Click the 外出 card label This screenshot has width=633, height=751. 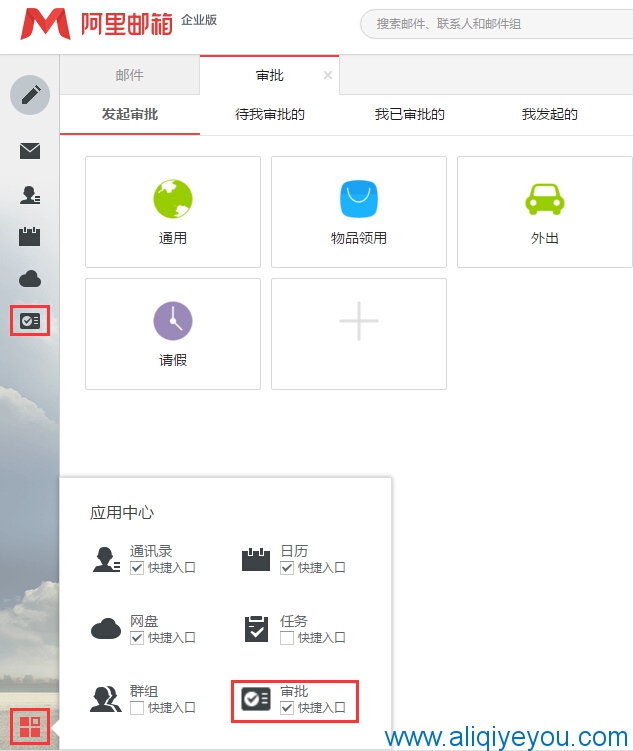[x=544, y=238]
